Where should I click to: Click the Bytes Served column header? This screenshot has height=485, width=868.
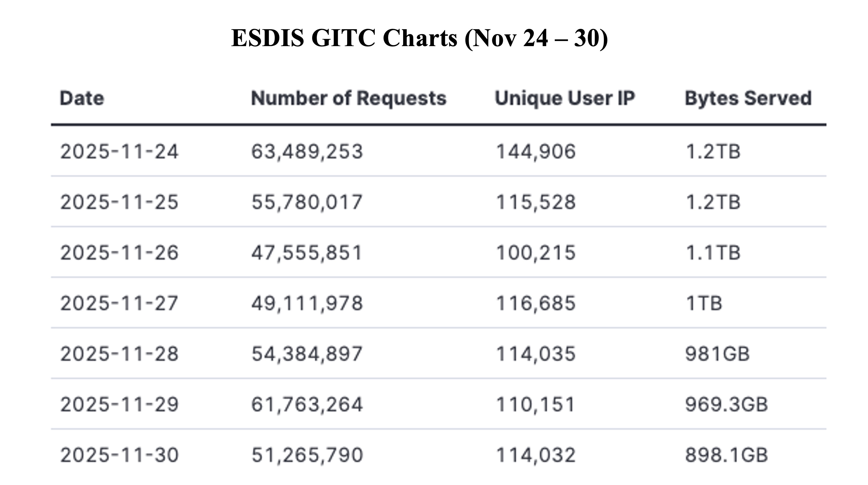(x=748, y=99)
